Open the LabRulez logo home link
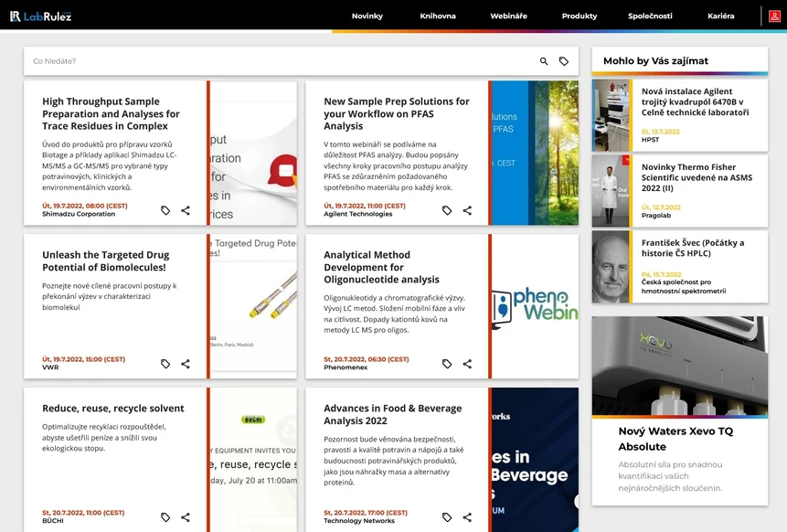Screen dimensions: 787x532 pos(40,16)
